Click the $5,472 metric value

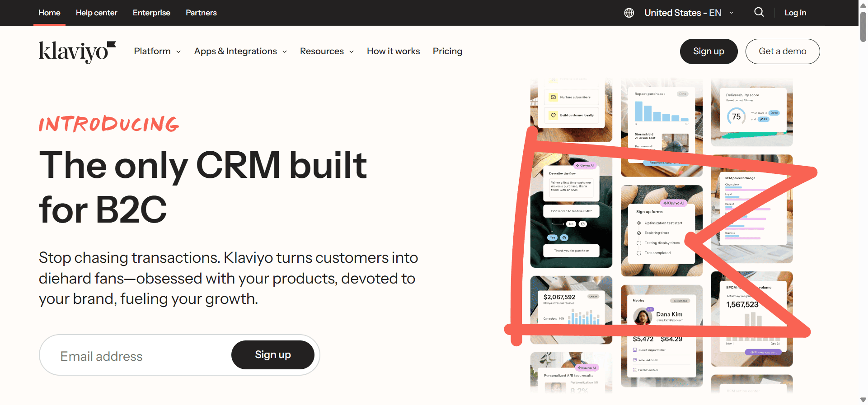[643, 339]
